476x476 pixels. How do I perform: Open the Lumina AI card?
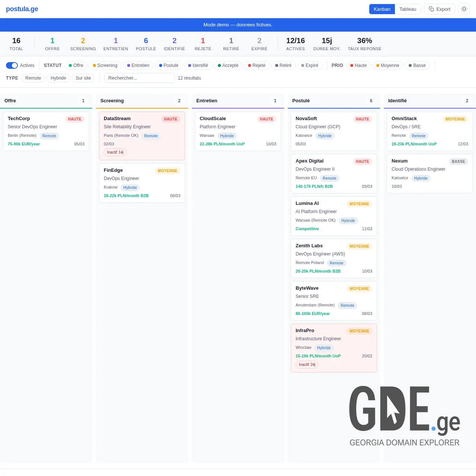point(334,216)
